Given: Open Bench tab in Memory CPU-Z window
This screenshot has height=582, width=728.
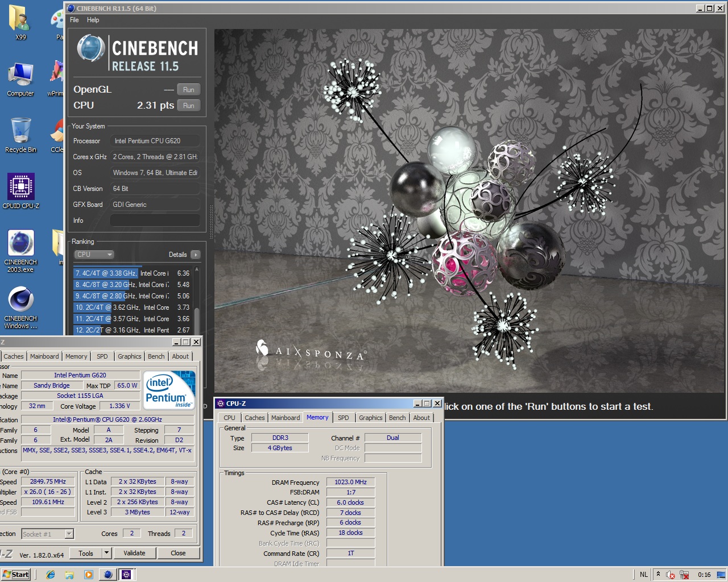Looking at the screenshot, I should tap(398, 418).
